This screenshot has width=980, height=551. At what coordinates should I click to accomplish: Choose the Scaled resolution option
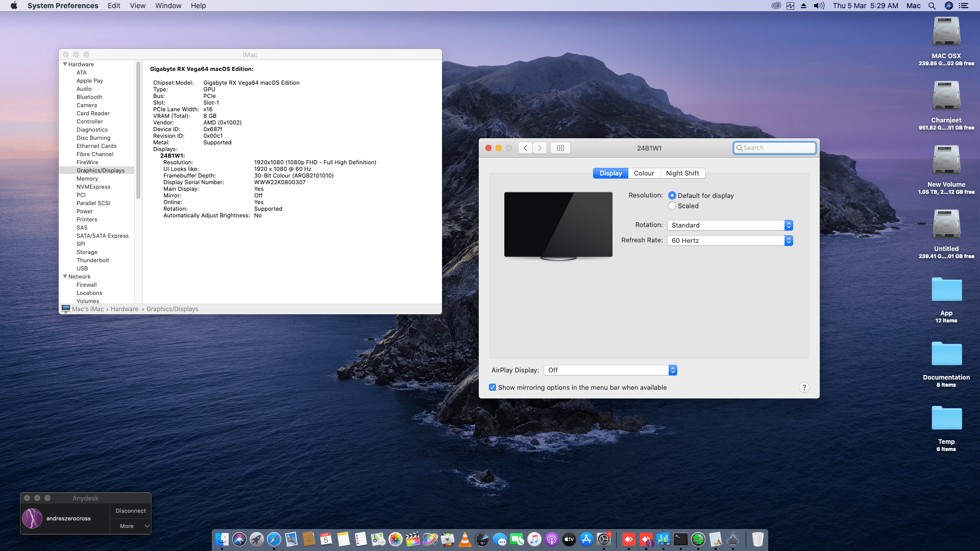coord(672,206)
